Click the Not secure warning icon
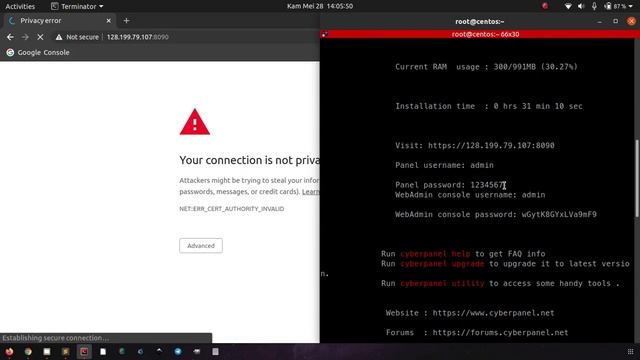 59,37
